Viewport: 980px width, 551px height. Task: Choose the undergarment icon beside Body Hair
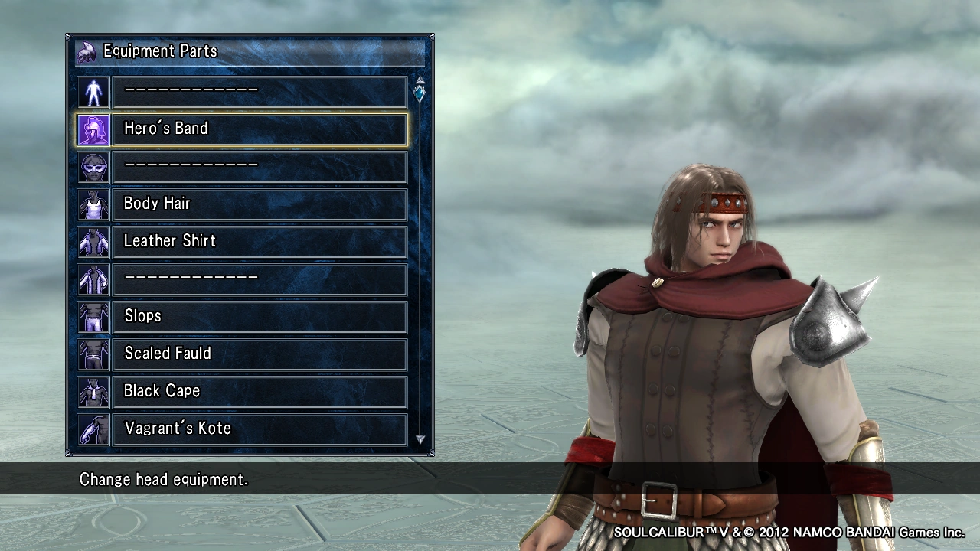click(x=93, y=204)
